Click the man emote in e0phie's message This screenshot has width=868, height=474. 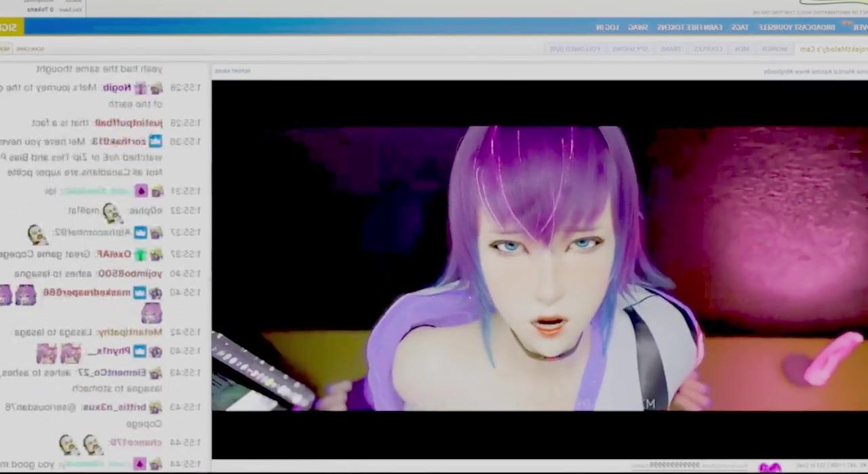tap(112, 214)
